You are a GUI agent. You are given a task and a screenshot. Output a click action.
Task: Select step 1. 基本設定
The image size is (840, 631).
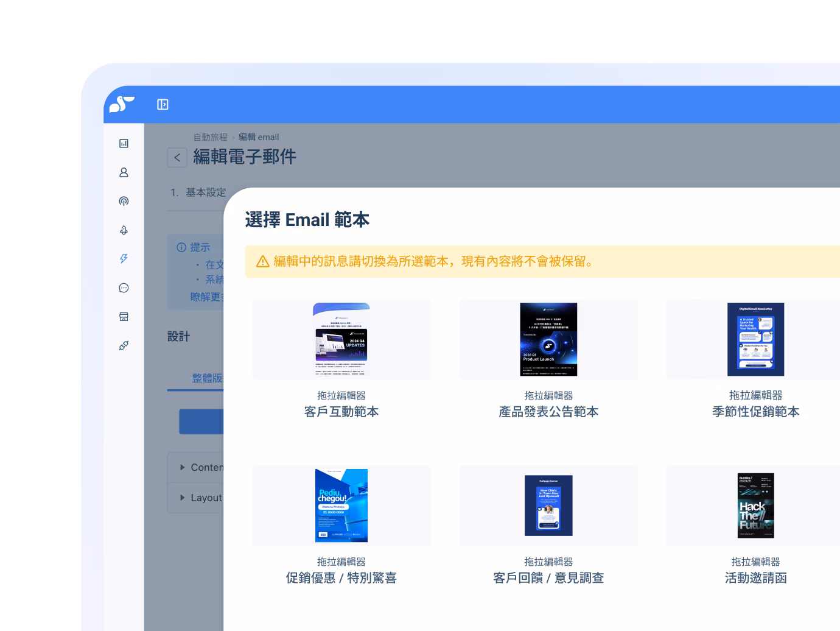198,192
